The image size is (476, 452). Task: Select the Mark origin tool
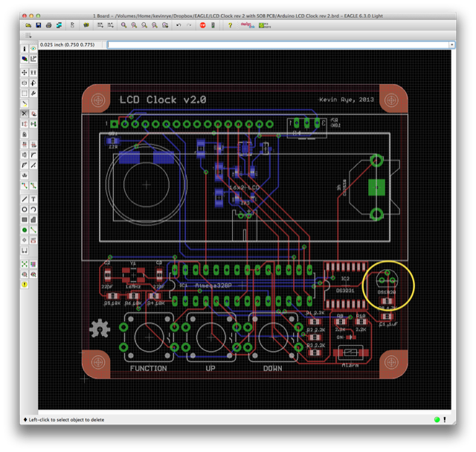point(33,59)
